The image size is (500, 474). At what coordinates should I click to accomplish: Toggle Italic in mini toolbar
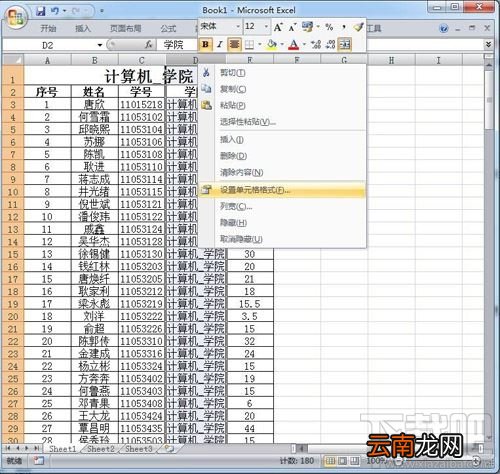220,44
